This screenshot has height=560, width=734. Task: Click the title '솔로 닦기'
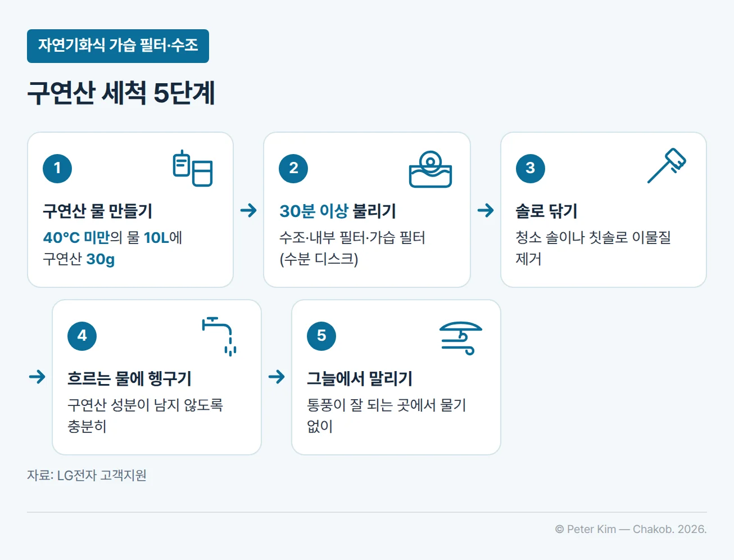point(546,211)
